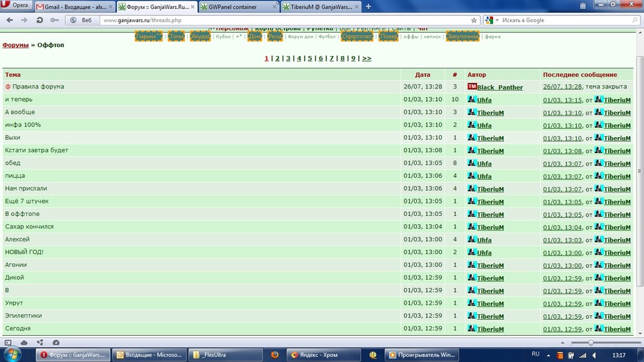Open the Закупочная navigation item
Viewport: 644px width, 362px height.
pos(463,36)
